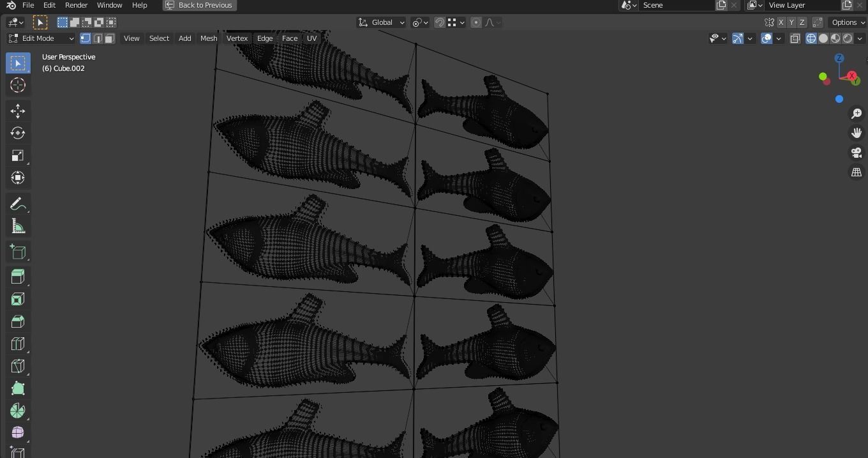Set selection mode to intersect
This screenshot has width=868, height=458.
(111, 22)
